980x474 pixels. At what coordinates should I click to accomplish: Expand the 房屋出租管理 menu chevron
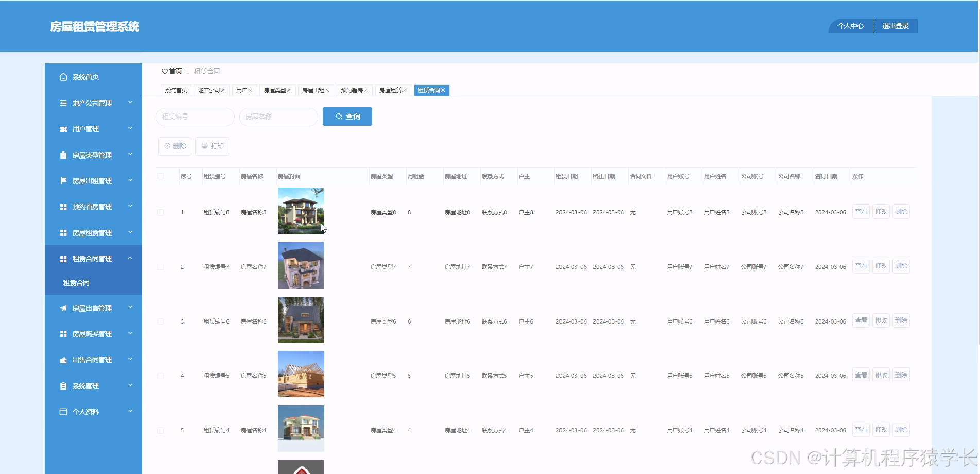[130, 180]
